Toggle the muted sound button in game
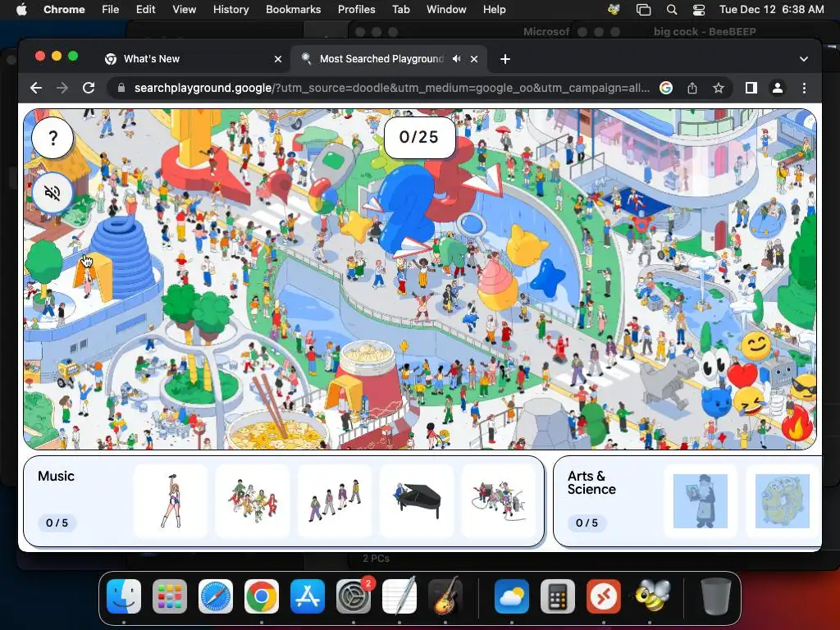This screenshot has width=840, height=630. click(x=52, y=192)
